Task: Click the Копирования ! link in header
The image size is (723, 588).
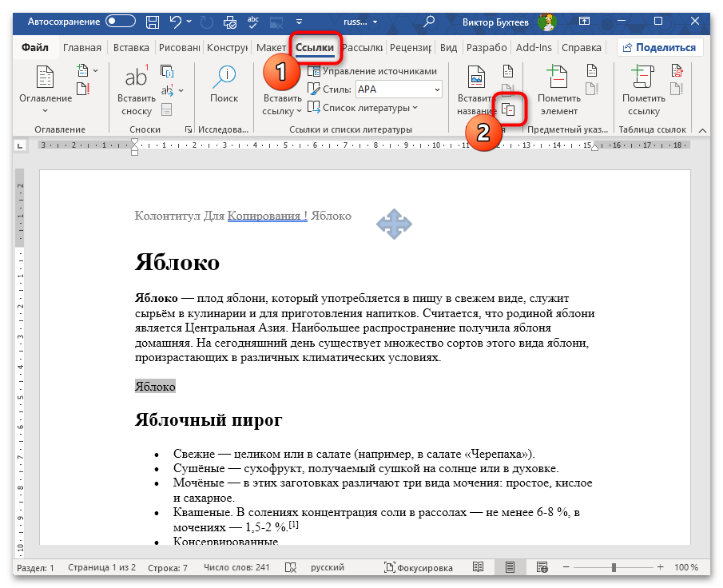Action: tap(268, 216)
